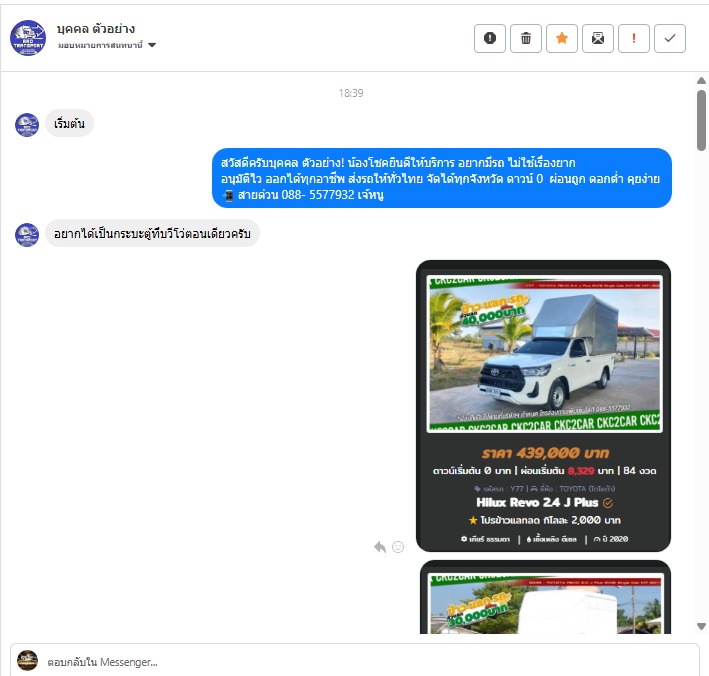Click contact name บุคคล ตัวอย่าง
This screenshot has width=709, height=676.
coord(96,29)
